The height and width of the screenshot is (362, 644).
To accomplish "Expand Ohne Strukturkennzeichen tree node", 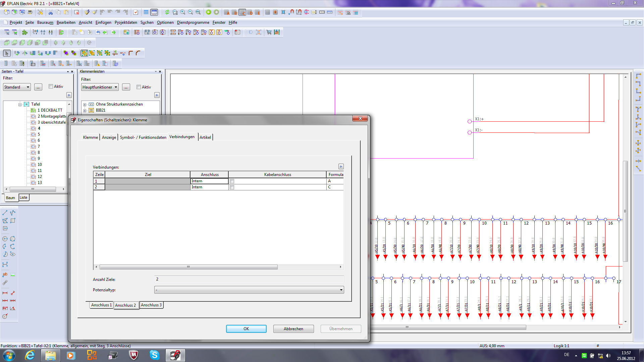I will (x=85, y=105).
